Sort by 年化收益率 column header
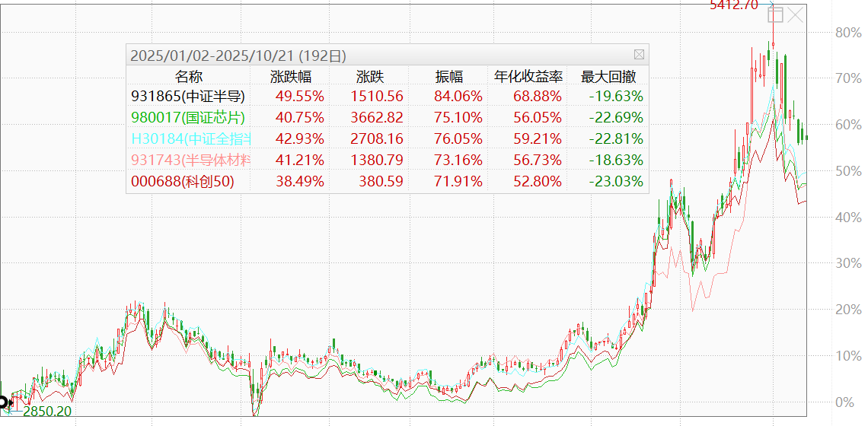 click(x=528, y=77)
